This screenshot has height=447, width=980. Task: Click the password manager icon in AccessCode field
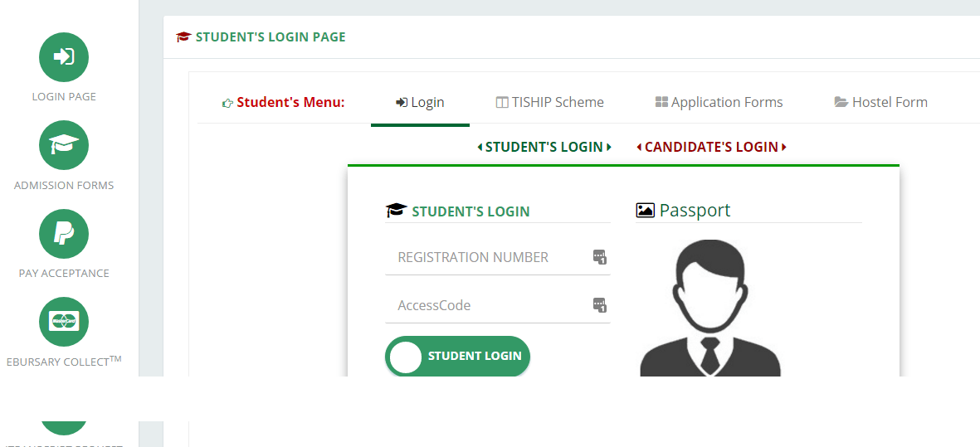599,305
